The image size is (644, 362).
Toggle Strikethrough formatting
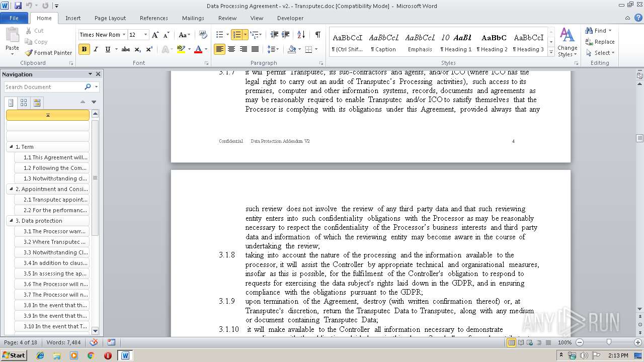click(126, 49)
